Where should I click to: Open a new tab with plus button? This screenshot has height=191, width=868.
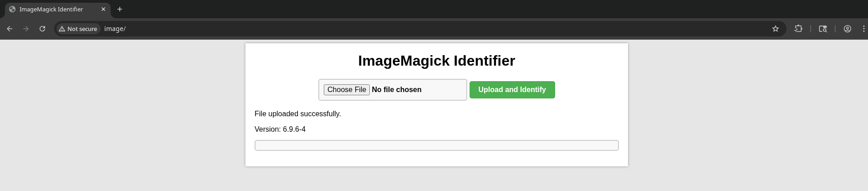point(120,9)
